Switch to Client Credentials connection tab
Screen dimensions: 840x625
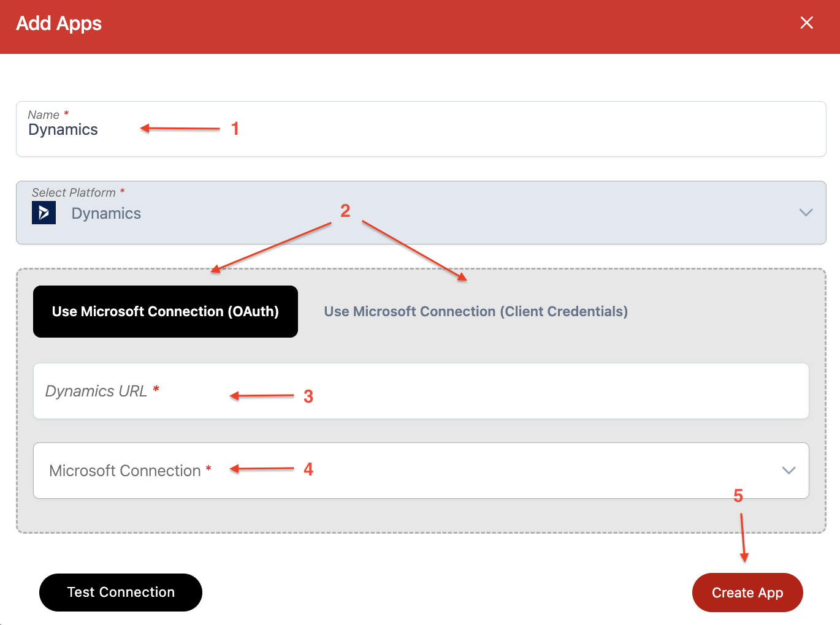(x=476, y=311)
